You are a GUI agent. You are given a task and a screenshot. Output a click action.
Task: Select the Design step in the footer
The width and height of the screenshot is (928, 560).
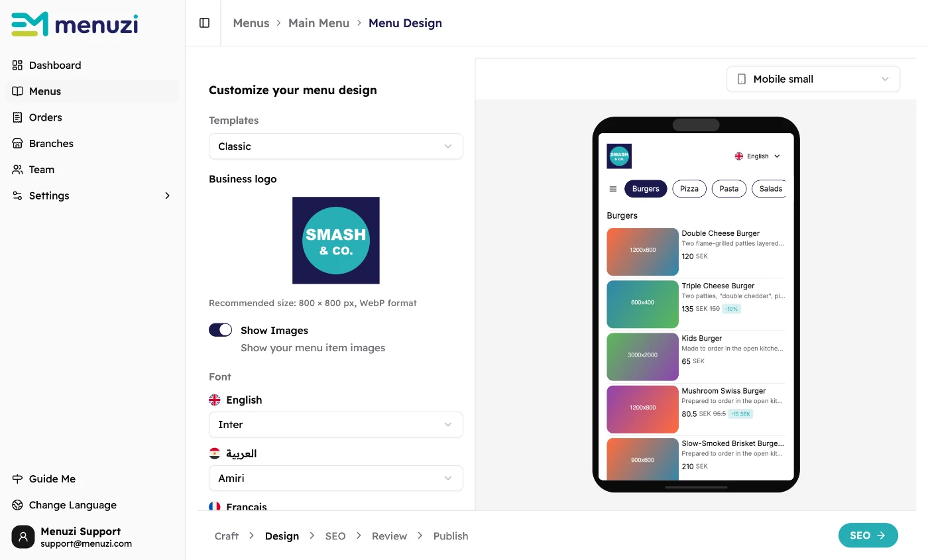[282, 536]
